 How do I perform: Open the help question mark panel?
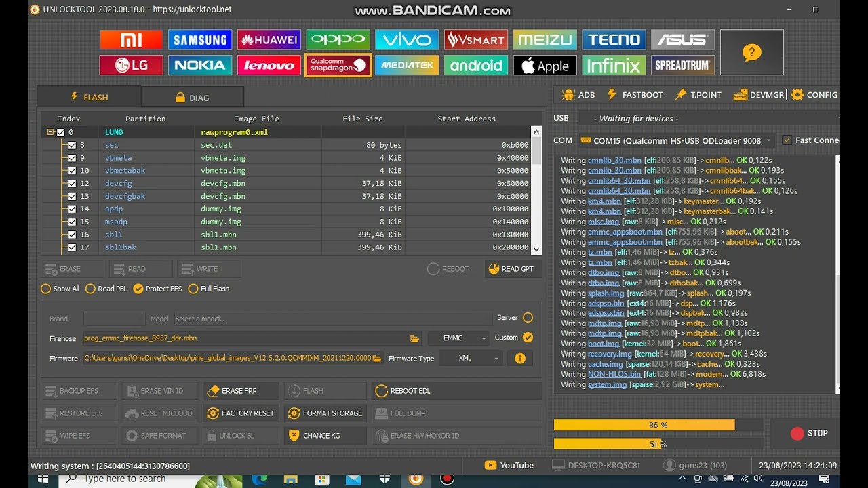coord(752,52)
